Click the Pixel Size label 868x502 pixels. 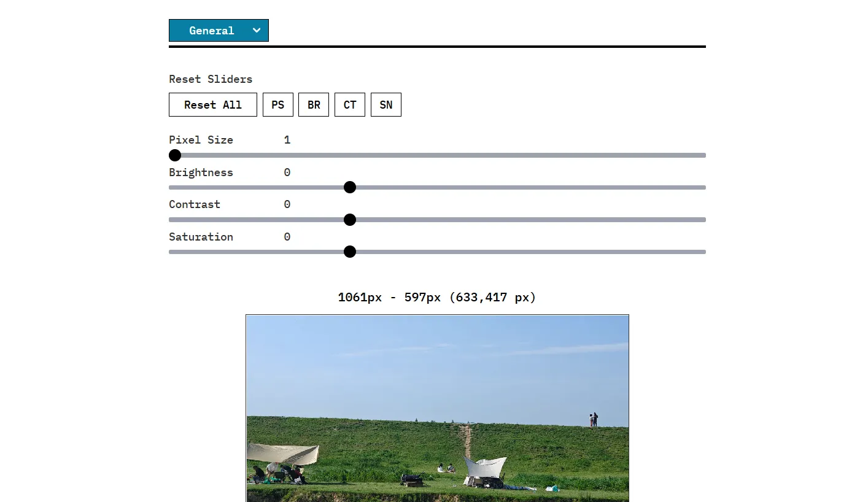point(201,140)
